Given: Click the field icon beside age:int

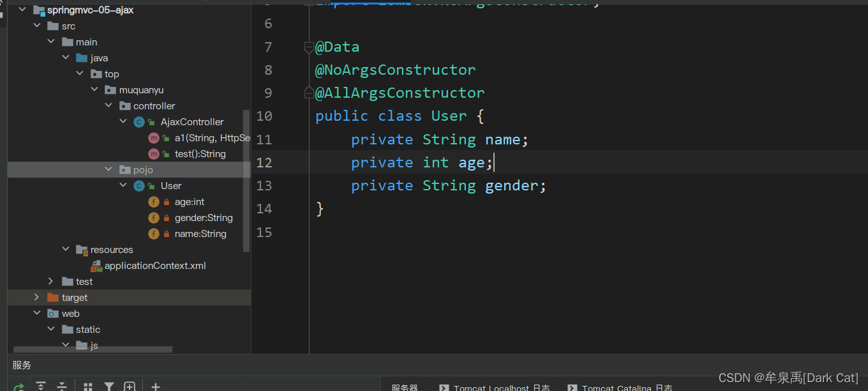Looking at the screenshot, I should (x=153, y=202).
